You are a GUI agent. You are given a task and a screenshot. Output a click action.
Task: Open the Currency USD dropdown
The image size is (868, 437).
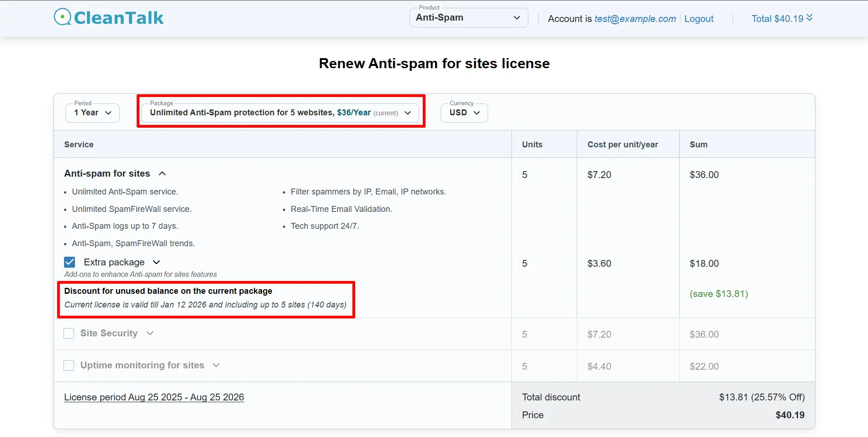click(x=464, y=113)
